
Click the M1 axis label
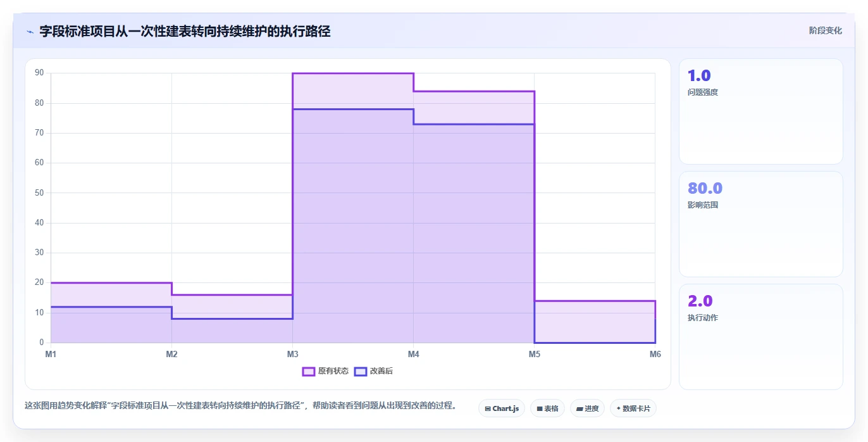(x=51, y=354)
